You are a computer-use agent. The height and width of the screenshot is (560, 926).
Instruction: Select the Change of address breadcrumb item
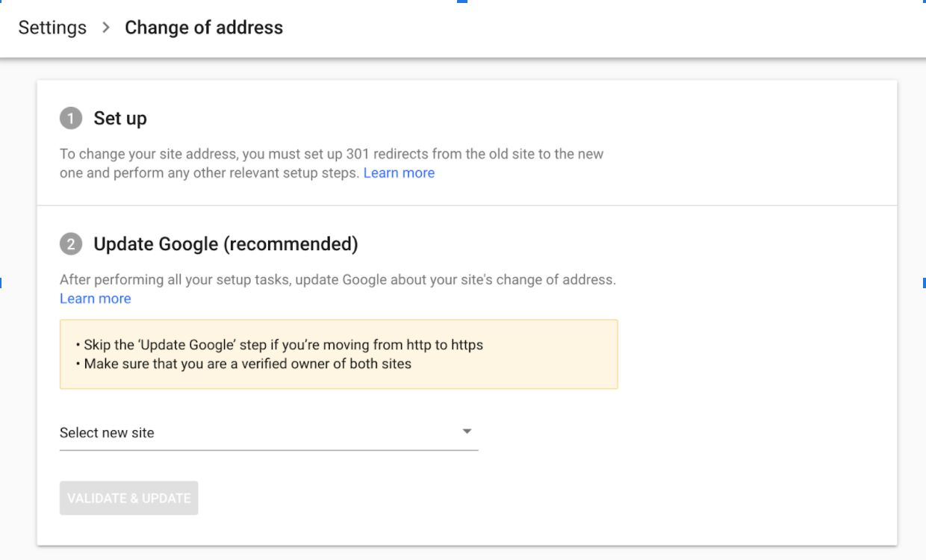(x=205, y=27)
